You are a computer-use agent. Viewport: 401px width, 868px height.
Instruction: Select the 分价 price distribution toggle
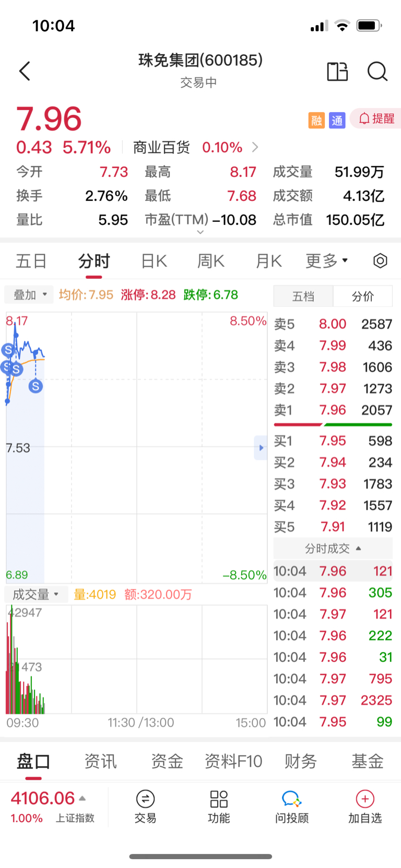[x=363, y=296]
